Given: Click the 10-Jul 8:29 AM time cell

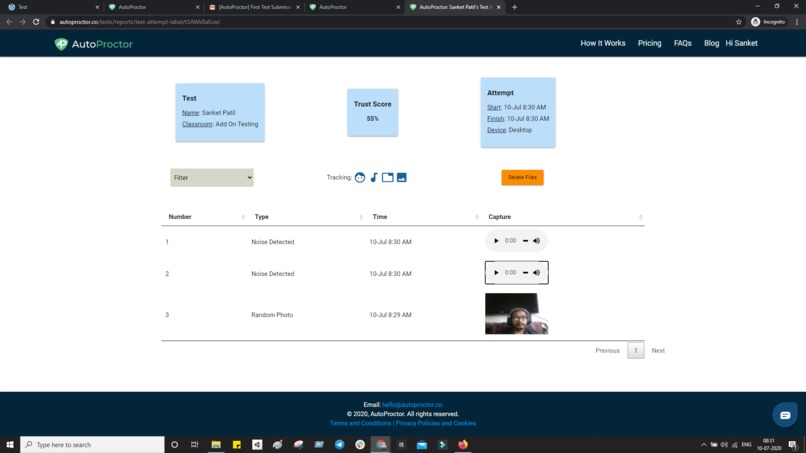Looking at the screenshot, I should [390, 315].
